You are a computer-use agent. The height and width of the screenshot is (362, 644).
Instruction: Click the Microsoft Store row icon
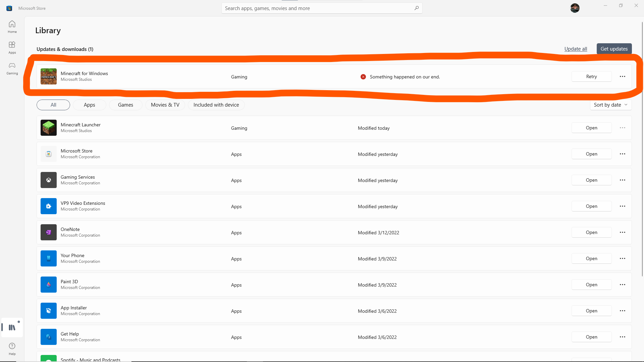point(49,154)
